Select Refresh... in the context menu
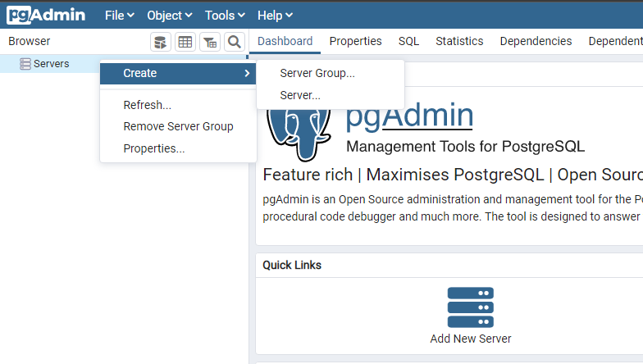Image resolution: width=643 pixels, height=364 pixels. (x=147, y=105)
